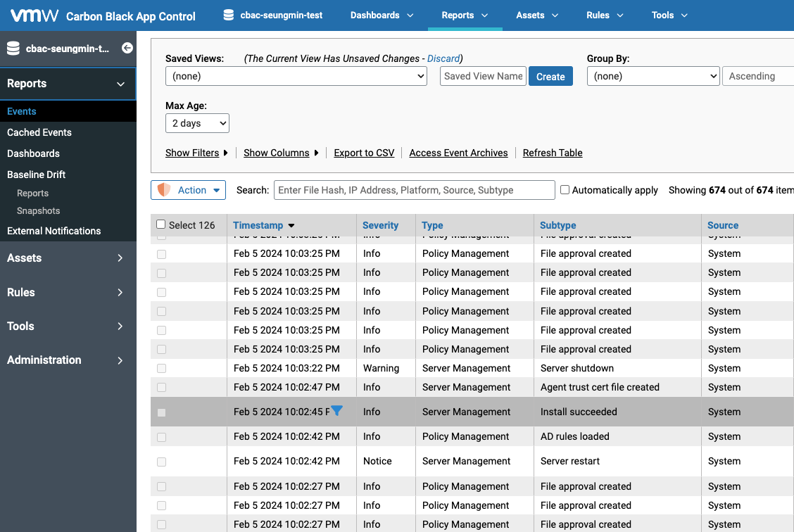This screenshot has height=532, width=794.
Task: Click the cbac-seungmin-test server name in header
Action: [281, 15]
